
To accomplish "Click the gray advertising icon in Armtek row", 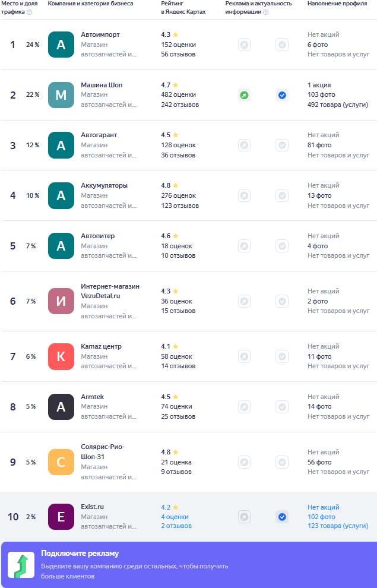I will (244, 407).
